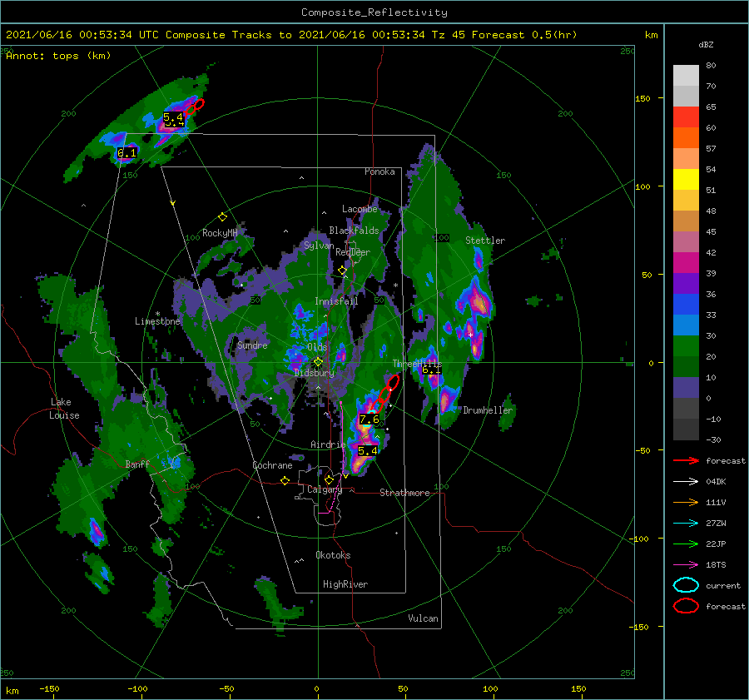The image size is (749, 700).
Task: Click the Lake Louise label
Action: click(x=64, y=409)
